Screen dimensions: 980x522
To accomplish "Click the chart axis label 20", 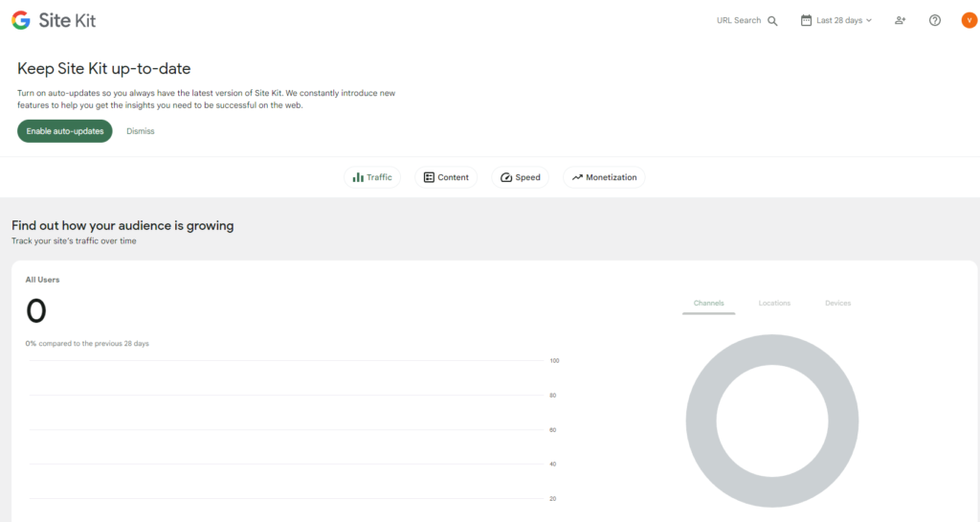I will click(x=553, y=499).
